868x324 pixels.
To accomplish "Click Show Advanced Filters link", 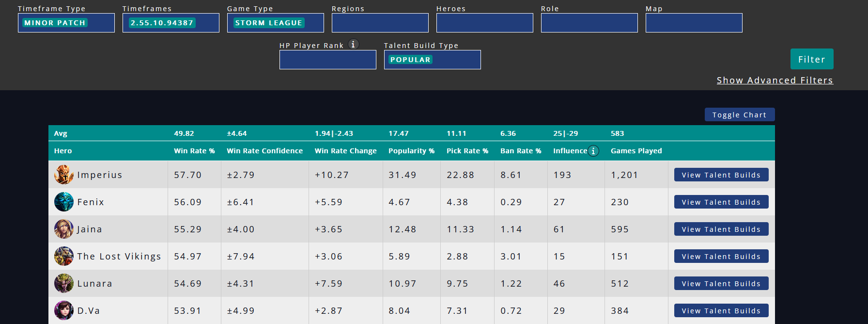I will (x=775, y=80).
